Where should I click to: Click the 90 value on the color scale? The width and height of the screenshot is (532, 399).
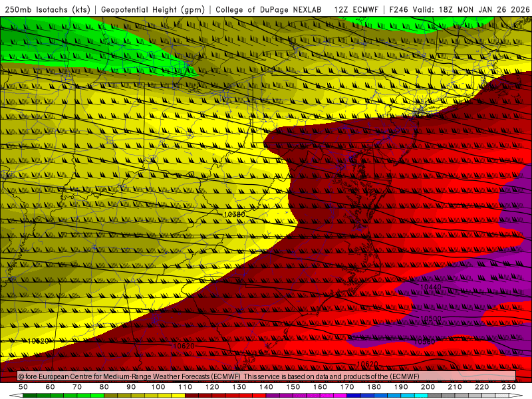pos(131,387)
